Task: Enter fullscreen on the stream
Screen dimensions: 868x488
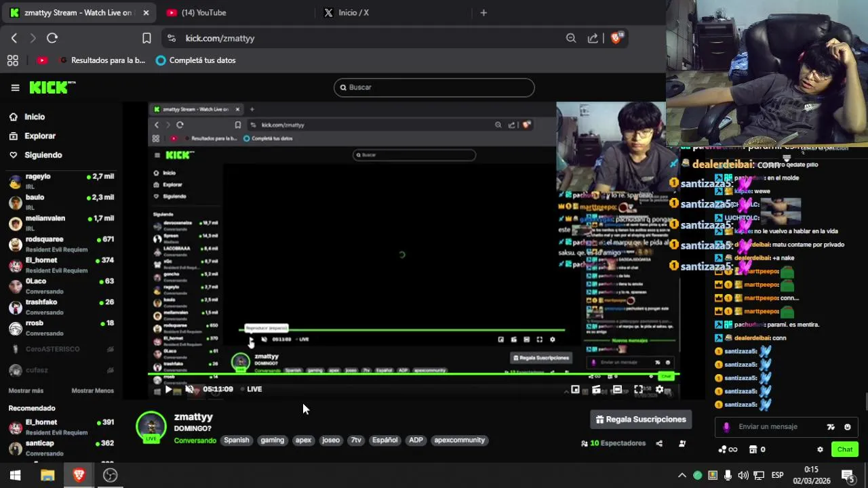Action: [638, 389]
